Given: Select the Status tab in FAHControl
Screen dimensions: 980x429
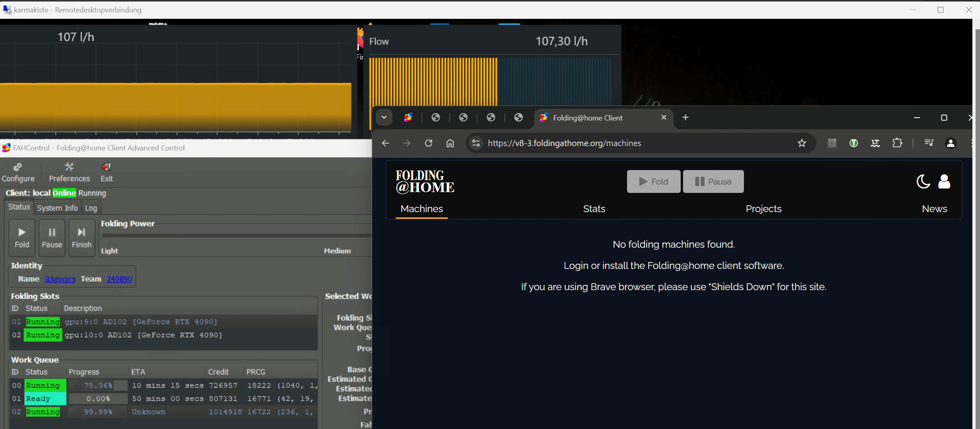Looking at the screenshot, I should pyautogui.click(x=19, y=207).
